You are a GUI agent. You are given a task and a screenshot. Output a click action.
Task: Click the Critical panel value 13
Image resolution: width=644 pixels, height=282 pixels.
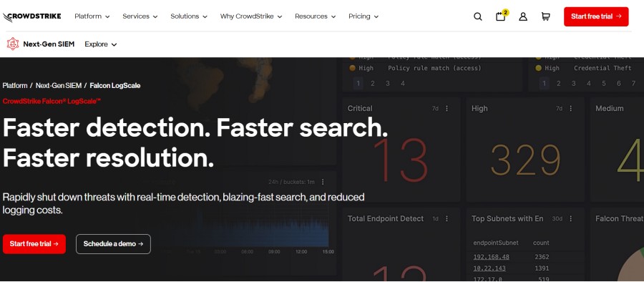(x=401, y=160)
